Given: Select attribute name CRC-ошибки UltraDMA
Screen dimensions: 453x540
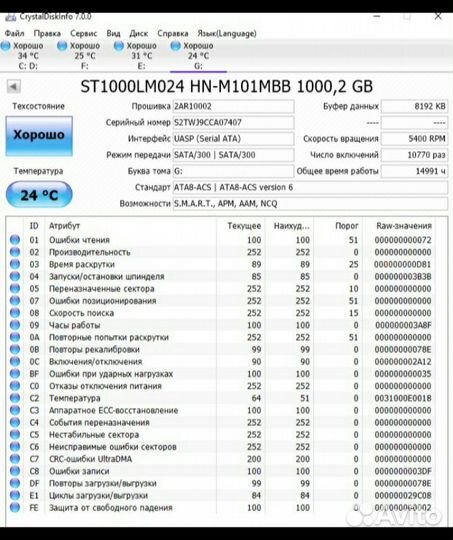Looking at the screenshot, I should [91, 459].
